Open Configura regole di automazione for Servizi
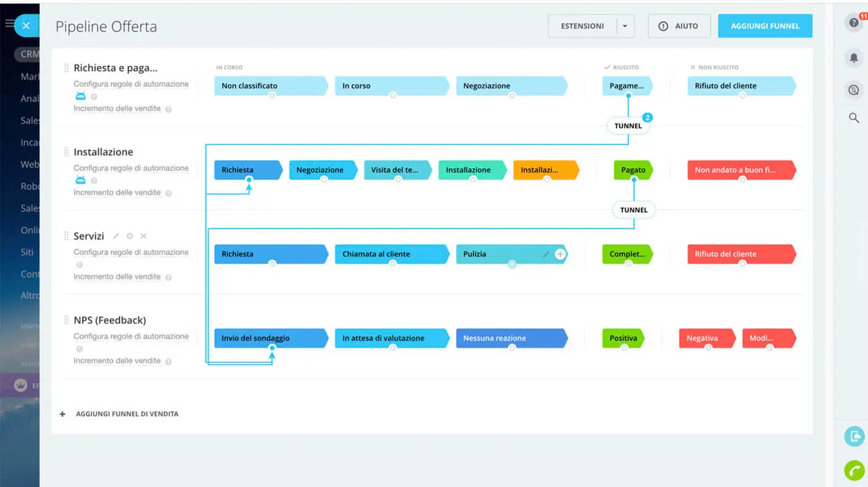 tap(131, 252)
